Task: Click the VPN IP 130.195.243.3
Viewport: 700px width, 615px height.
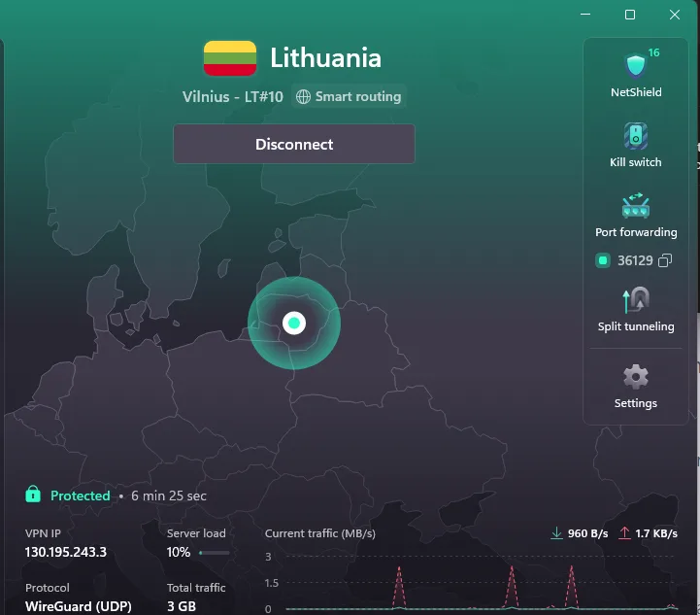Action: (x=66, y=552)
